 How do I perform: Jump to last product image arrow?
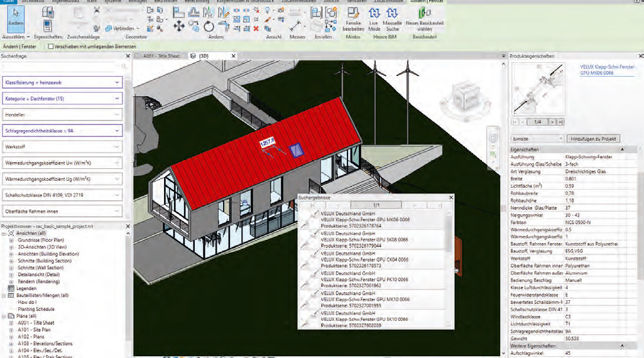[560, 122]
